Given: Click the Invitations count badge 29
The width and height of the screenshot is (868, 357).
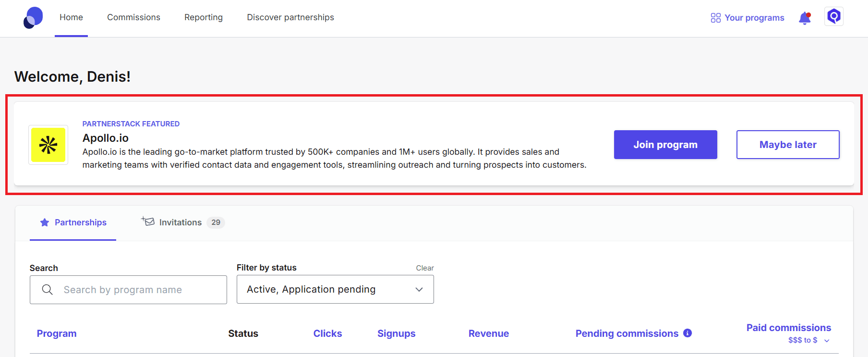Looking at the screenshot, I should (216, 222).
